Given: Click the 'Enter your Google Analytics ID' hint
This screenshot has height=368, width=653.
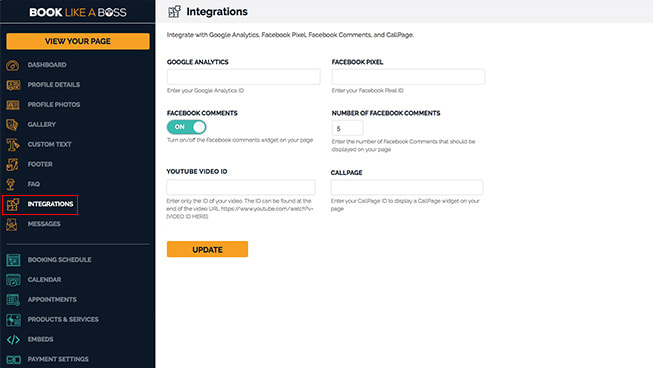Looking at the screenshot, I should coord(205,91).
